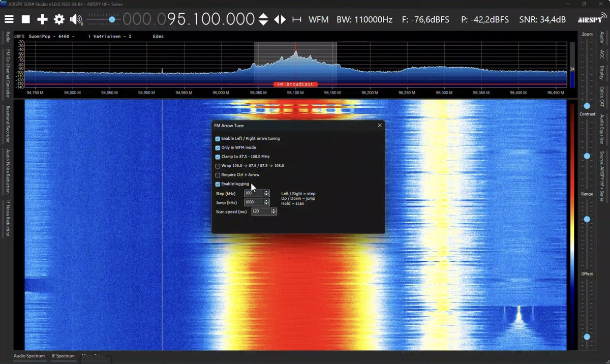Adjust the Range slider handle
The width and height of the screenshot is (610, 364).
587,219
